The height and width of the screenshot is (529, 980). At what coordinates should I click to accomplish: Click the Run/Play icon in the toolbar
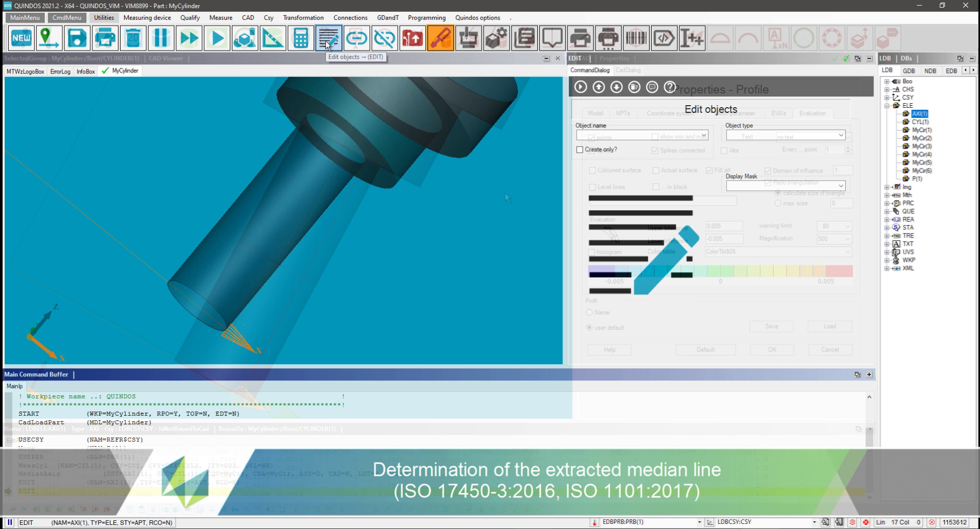pyautogui.click(x=217, y=37)
